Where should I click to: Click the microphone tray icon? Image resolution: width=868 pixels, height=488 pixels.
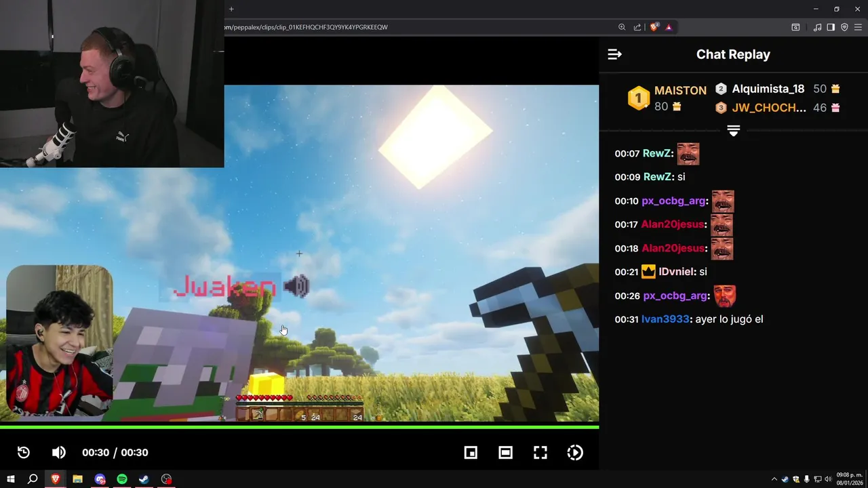806,479
